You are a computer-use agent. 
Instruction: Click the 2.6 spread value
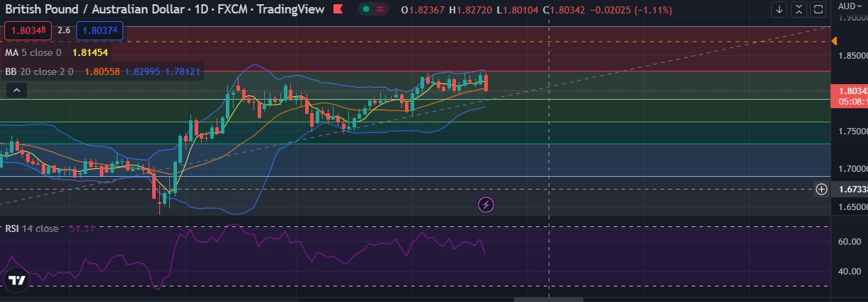coord(64,30)
